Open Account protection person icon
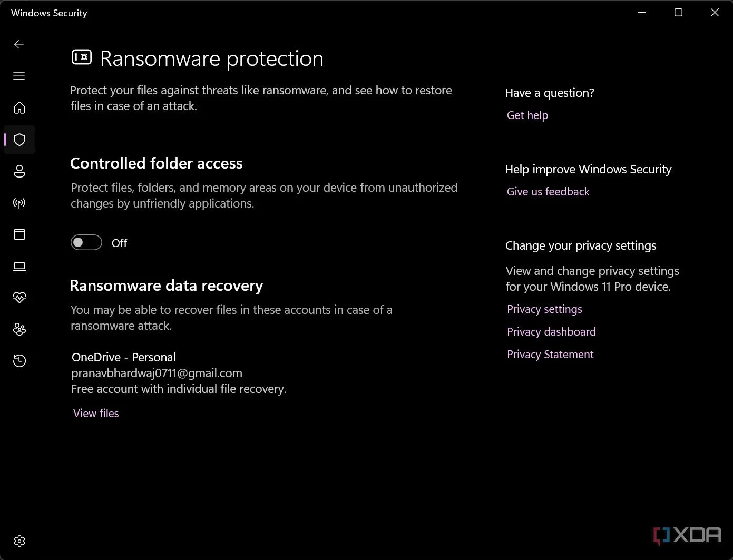733x560 pixels. point(19,171)
